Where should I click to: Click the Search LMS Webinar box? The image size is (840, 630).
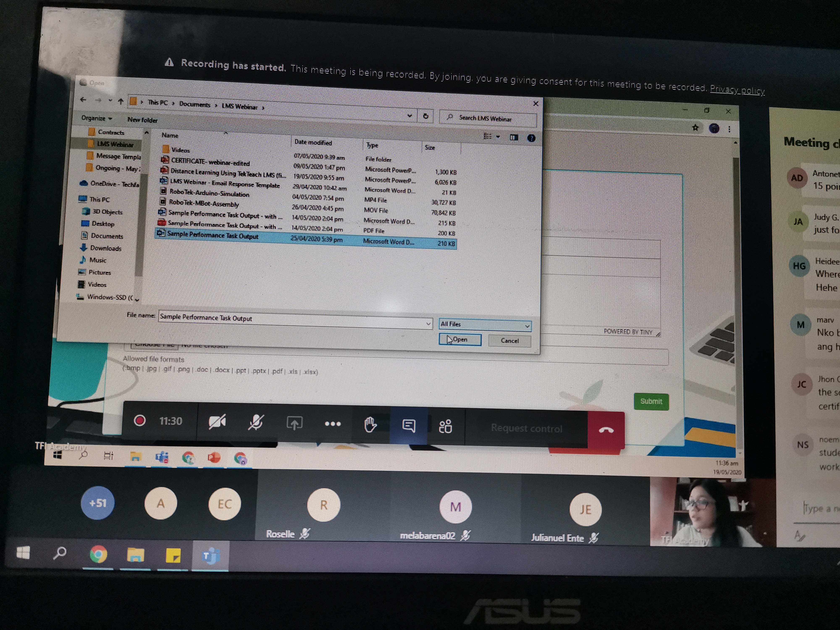[488, 118]
